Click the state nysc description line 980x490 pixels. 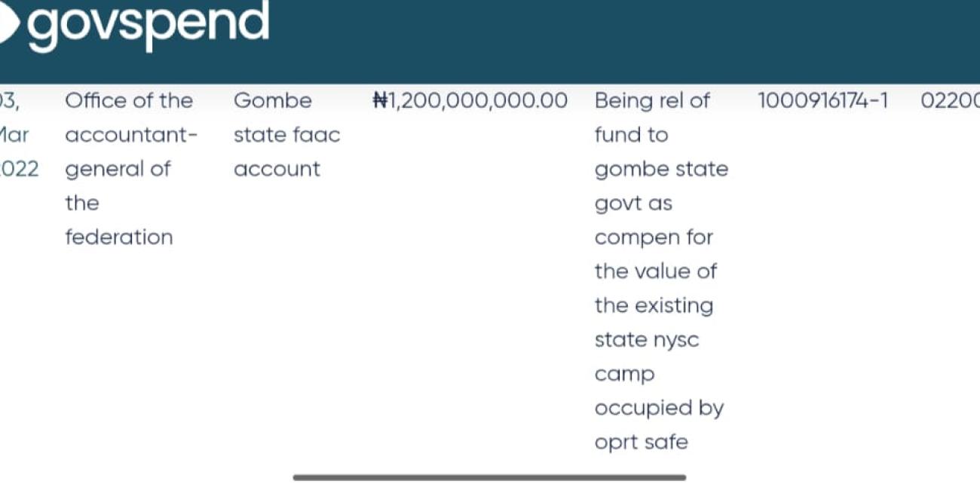(x=647, y=340)
